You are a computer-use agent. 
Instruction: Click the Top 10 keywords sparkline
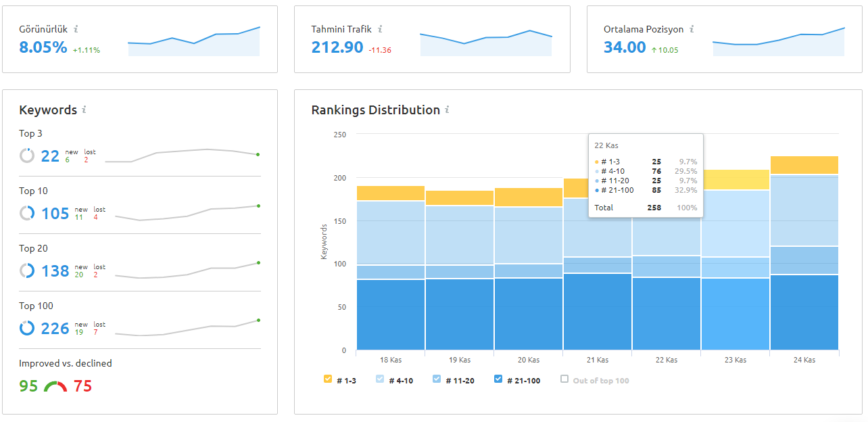pyautogui.click(x=187, y=212)
